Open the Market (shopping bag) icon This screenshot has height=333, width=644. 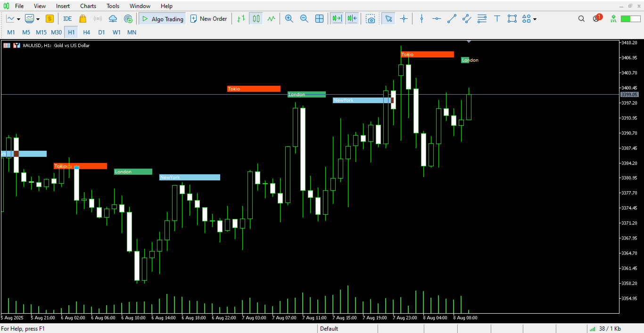tap(83, 19)
